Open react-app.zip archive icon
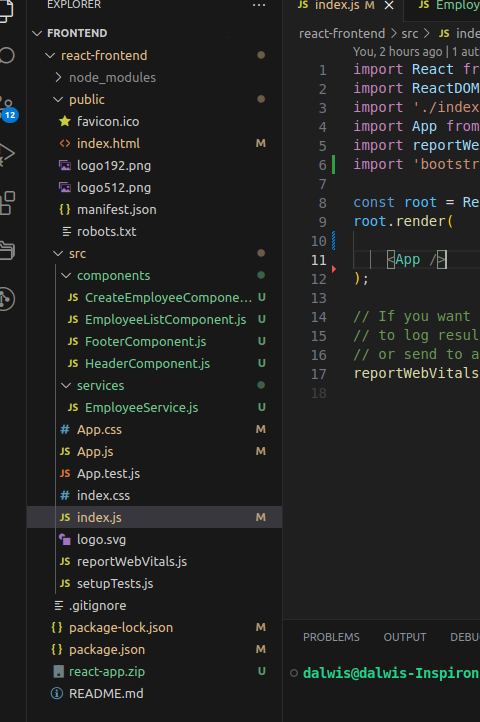Image resolution: width=480 pixels, height=722 pixels. click(x=59, y=672)
